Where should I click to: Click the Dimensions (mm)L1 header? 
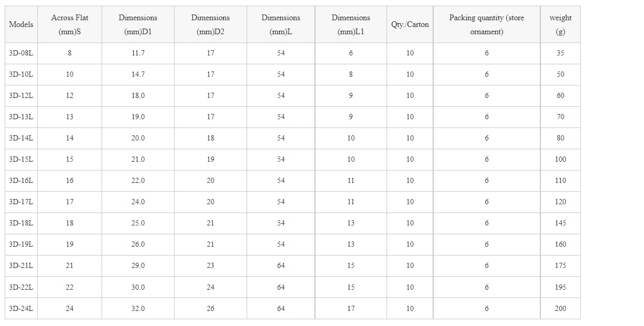click(x=351, y=24)
